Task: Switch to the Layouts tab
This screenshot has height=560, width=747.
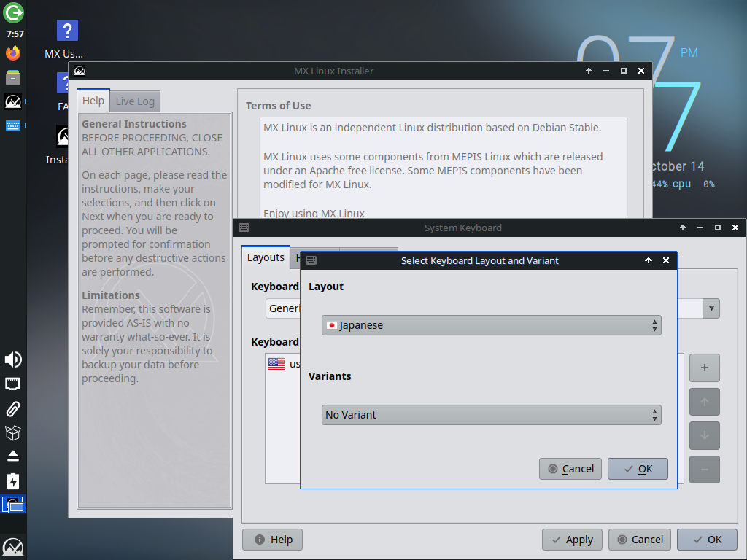Action: click(266, 257)
